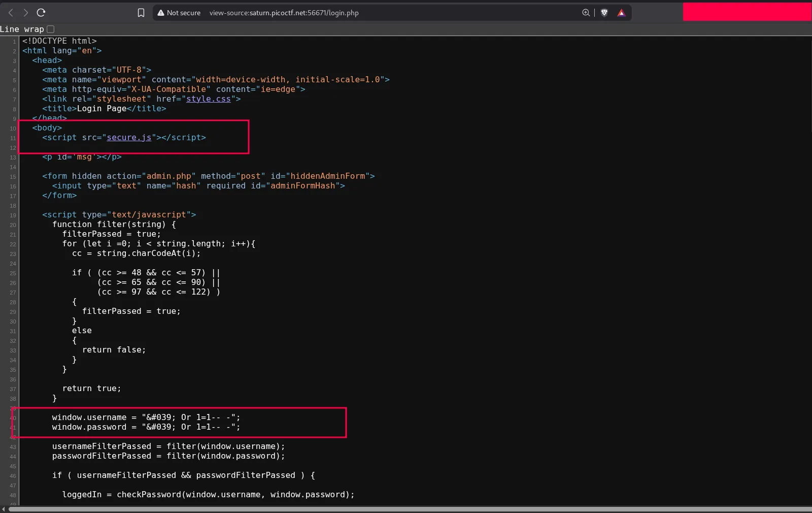Click the hiddenAdminForm code on line 15
This screenshot has height=513, width=812.
[x=327, y=176]
